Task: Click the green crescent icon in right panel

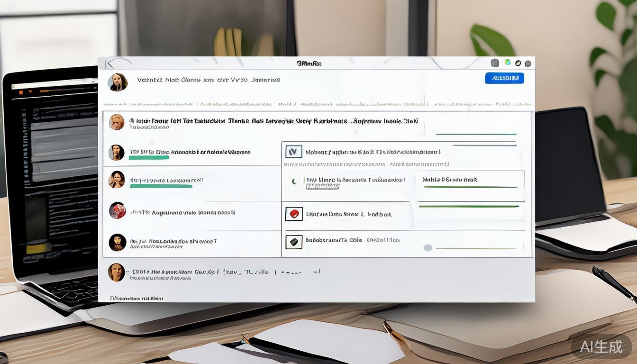Action: (294, 181)
